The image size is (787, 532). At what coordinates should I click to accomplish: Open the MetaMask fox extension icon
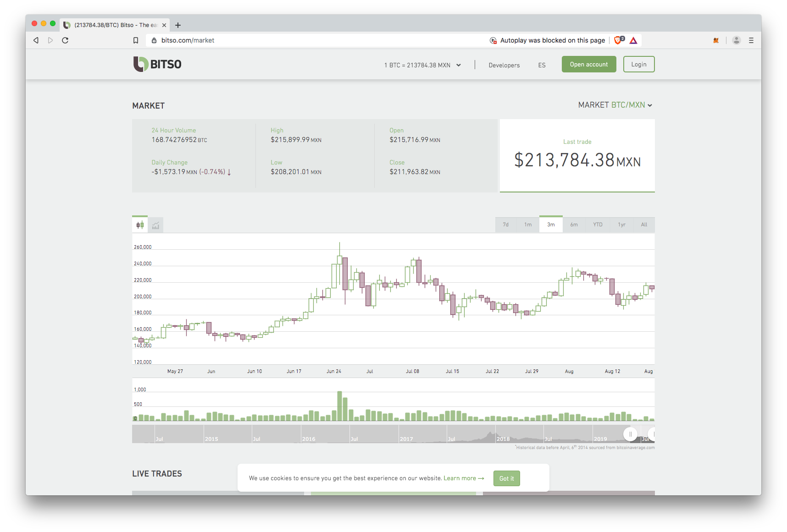[x=716, y=40]
